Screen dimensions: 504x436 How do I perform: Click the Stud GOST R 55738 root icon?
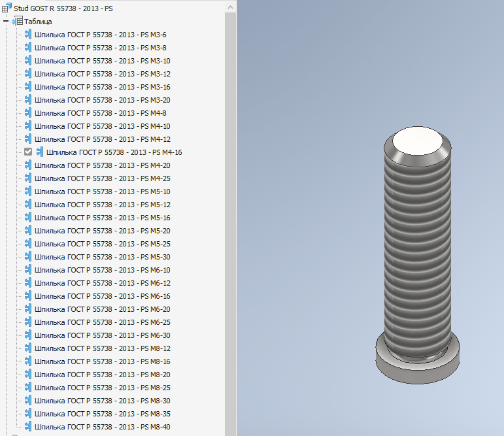(x=7, y=8)
